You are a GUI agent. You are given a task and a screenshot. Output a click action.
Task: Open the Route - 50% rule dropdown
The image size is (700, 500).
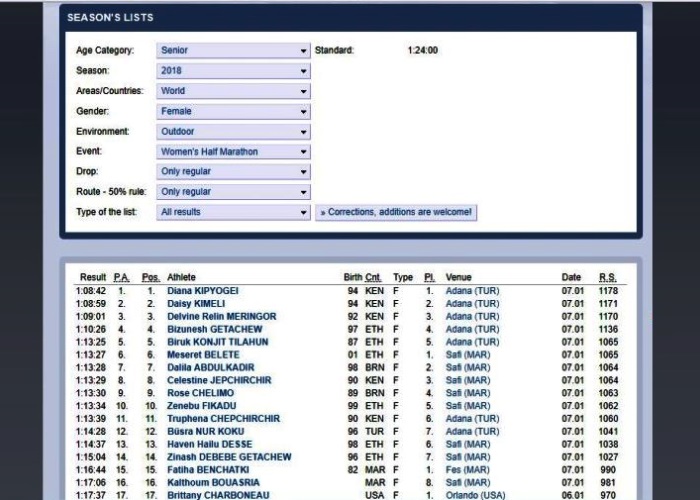click(x=233, y=192)
